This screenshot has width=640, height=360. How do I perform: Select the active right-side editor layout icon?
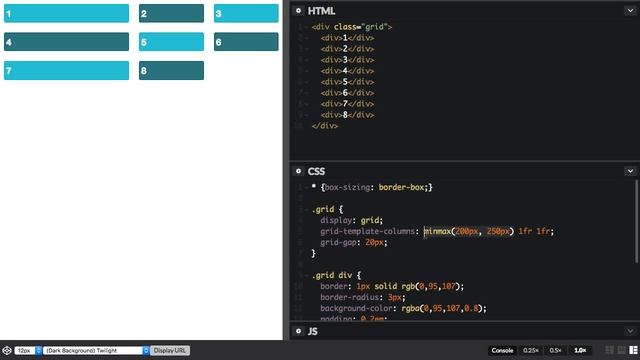point(633,350)
